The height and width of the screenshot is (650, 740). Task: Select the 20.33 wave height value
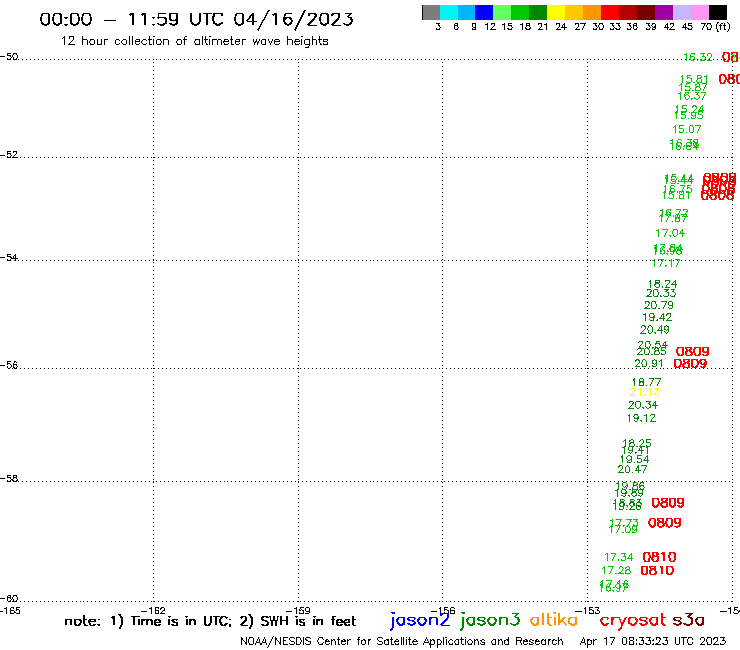661,293
